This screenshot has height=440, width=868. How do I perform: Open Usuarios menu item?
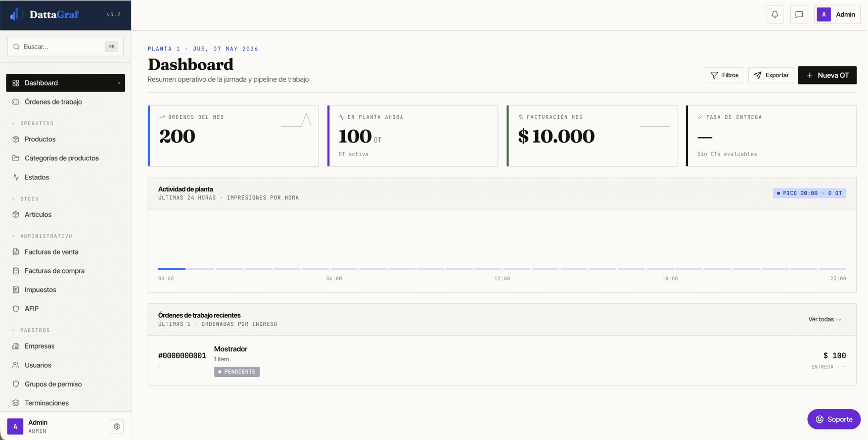point(65,365)
